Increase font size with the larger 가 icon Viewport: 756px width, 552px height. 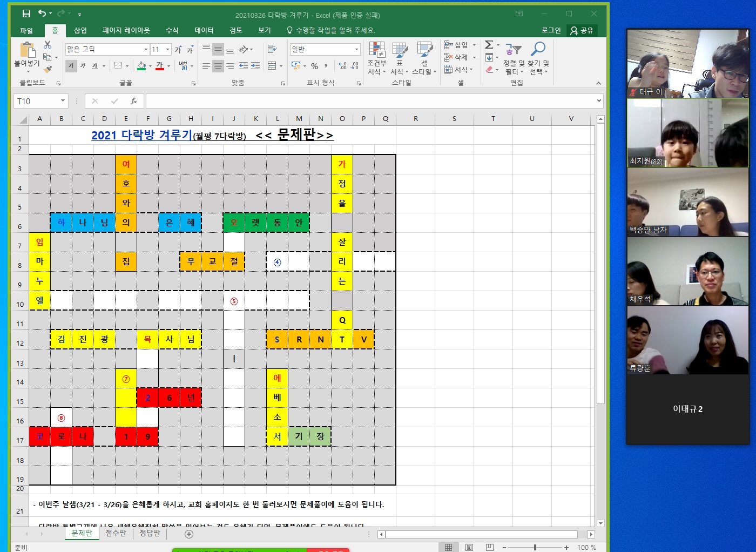pyautogui.click(x=178, y=50)
